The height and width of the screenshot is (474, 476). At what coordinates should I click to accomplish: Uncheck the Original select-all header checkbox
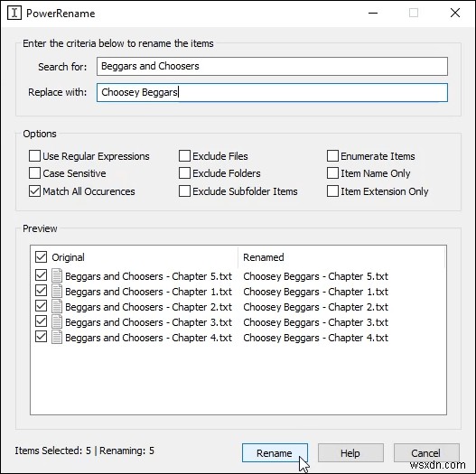pyautogui.click(x=41, y=256)
